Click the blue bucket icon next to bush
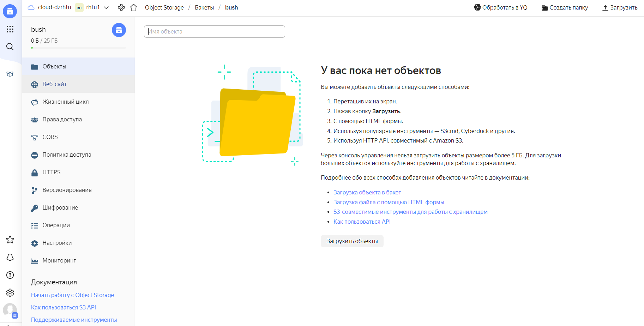This screenshot has width=644, height=326. (x=119, y=30)
